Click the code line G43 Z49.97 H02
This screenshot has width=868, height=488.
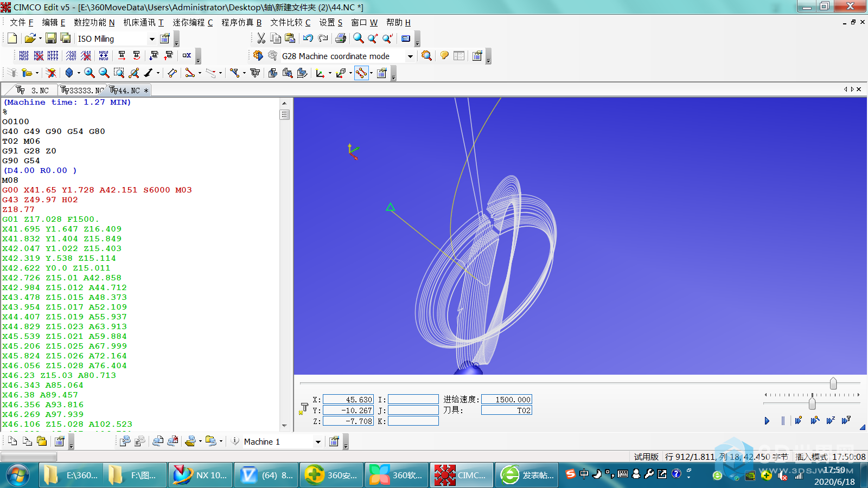click(x=40, y=200)
